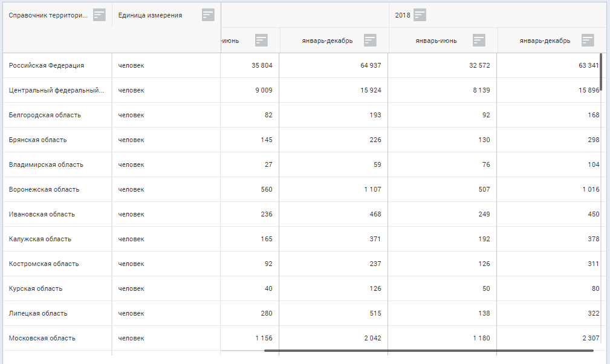This screenshot has width=610, height=364.
Task: Click the Московская область row label
Action: 42,338
